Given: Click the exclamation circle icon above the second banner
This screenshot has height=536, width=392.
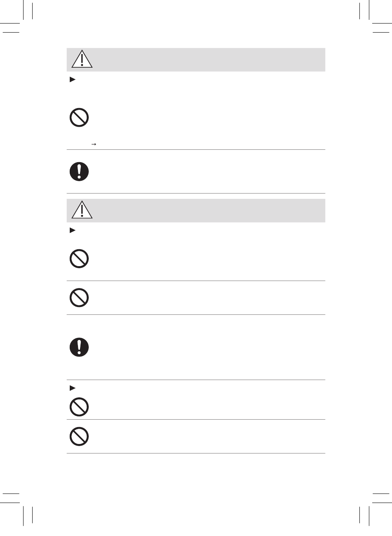Looking at the screenshot, I should [x=79, y=171].
